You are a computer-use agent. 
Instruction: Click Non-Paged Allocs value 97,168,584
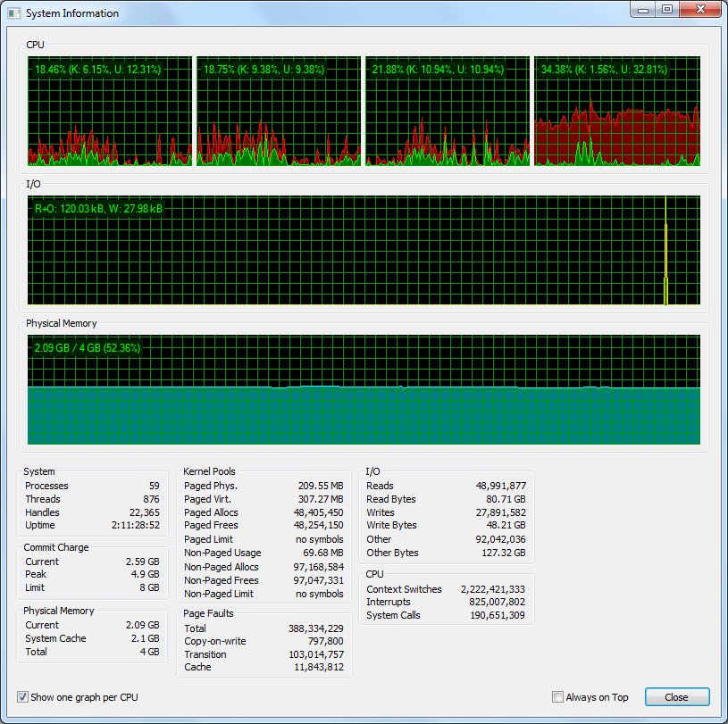[319, 567]
